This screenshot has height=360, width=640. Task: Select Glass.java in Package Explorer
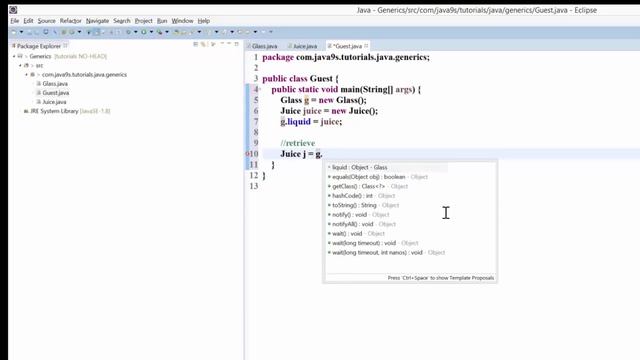tap(55, 84)
